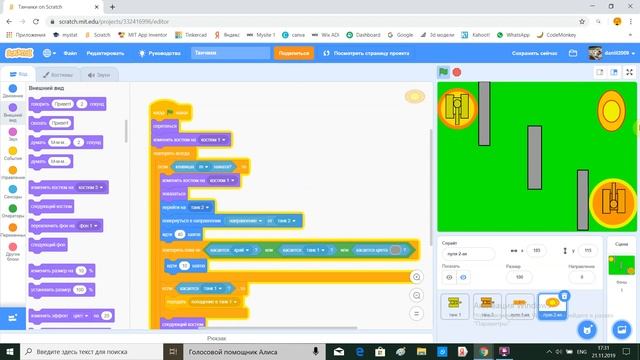Enter full screen stage mode
This screenshot has height=360, width=640.
click(629, 72)
